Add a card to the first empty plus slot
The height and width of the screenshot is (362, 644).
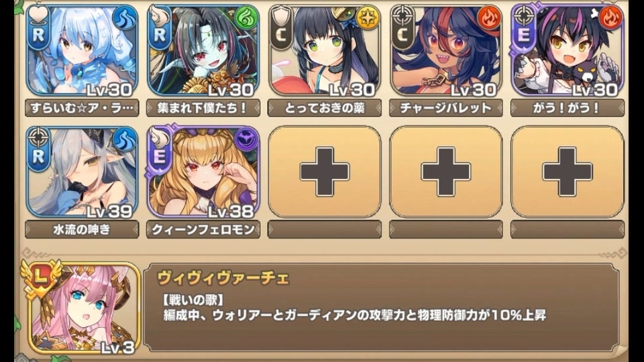[325, 172]
